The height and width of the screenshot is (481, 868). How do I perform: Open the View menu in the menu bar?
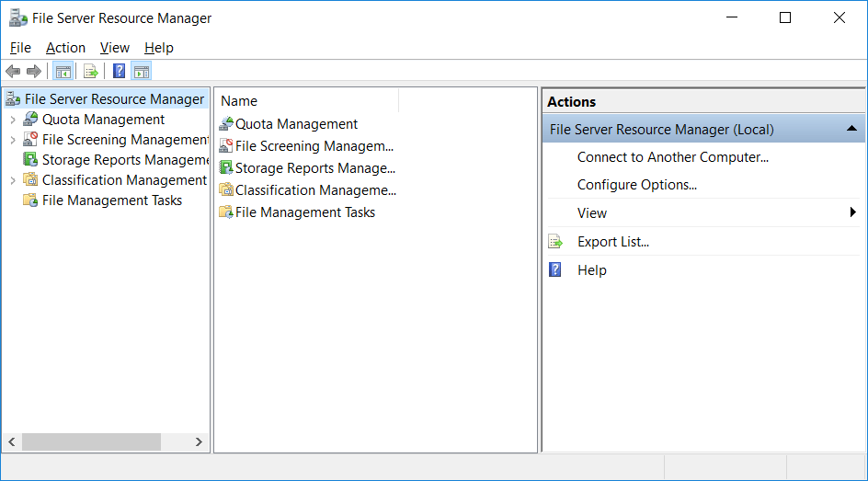(115, 48)
